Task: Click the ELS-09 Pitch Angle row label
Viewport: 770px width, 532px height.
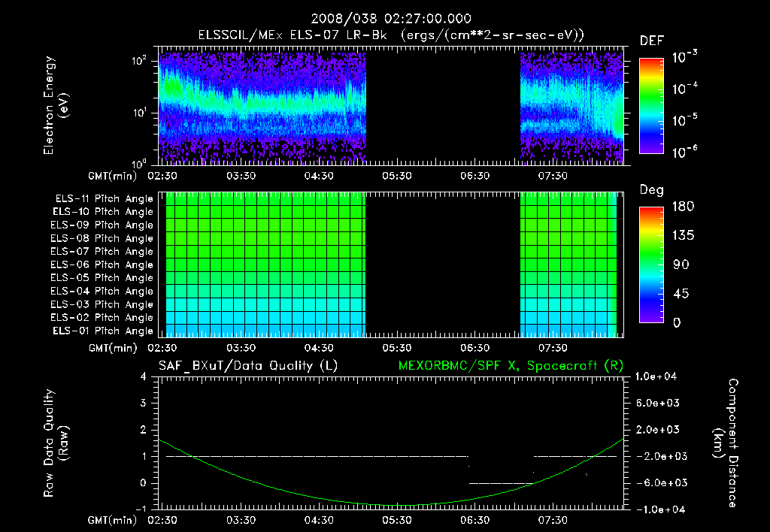Action: point(102,225)
